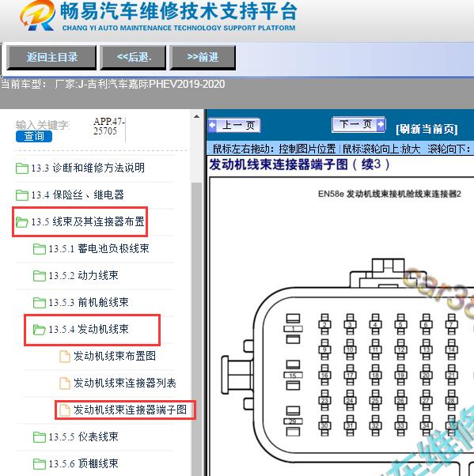Open folder icon of 13.5.3 前机舱线束
The width and height of the screenshot is (474, 476).
click(x=40, y=303)
